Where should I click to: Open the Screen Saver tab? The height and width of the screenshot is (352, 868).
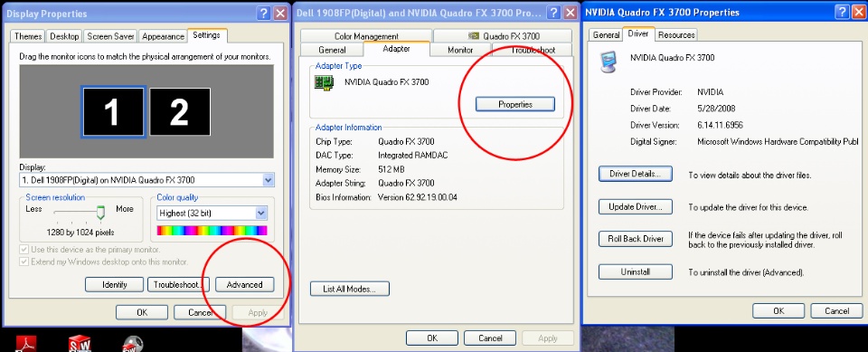tap(110, 36)
